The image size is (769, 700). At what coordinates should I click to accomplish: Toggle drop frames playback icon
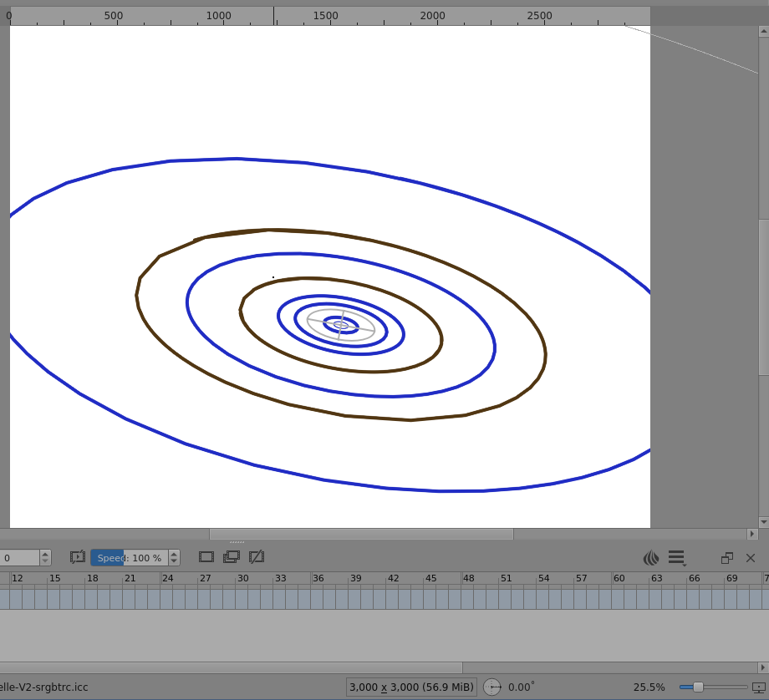click(78, 557)
